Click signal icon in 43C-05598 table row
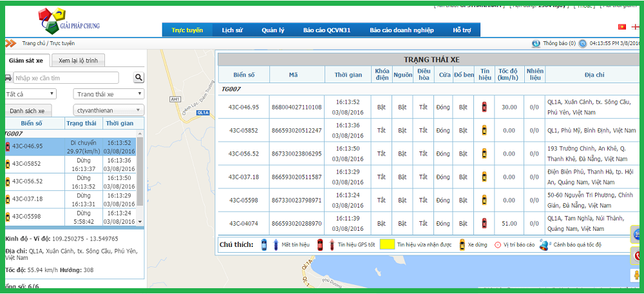The width and height of the screenshot is (644, 294). tap(485, 201)
